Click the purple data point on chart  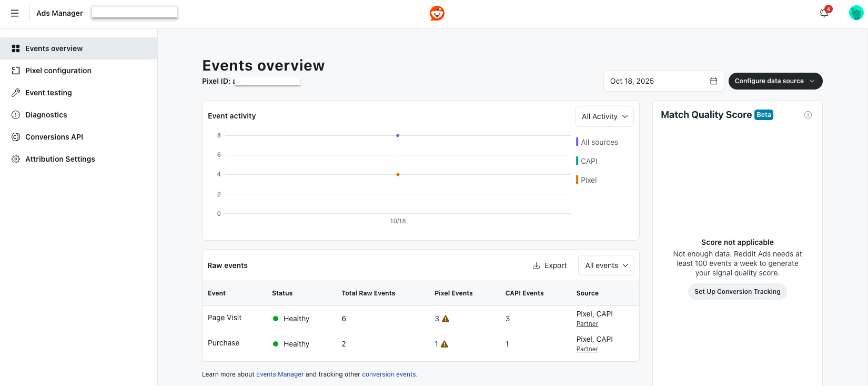(x=398, y=135)
